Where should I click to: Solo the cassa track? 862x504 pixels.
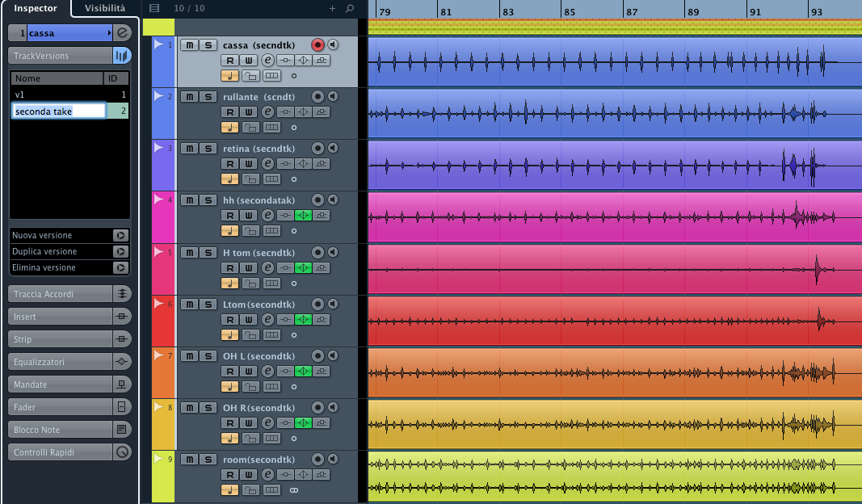pyautogui.click(x=208, y=45)
